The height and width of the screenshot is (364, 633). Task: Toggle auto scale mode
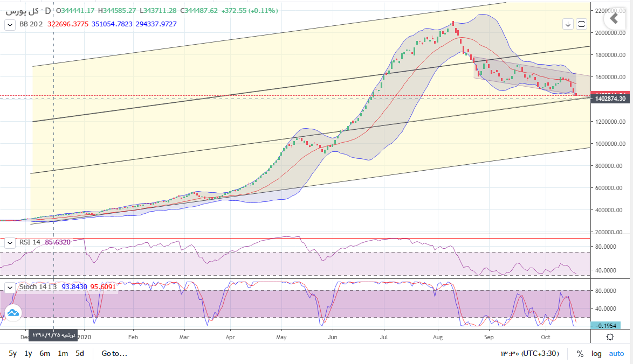[616, 354]
